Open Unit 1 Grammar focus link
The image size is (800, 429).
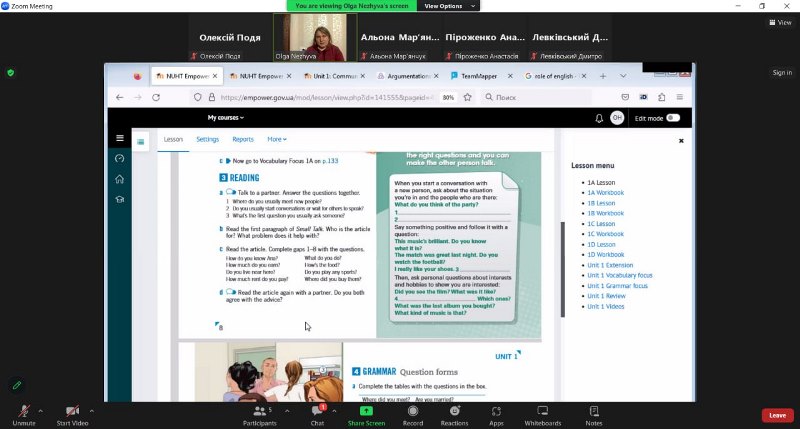[x=617, y=286]
